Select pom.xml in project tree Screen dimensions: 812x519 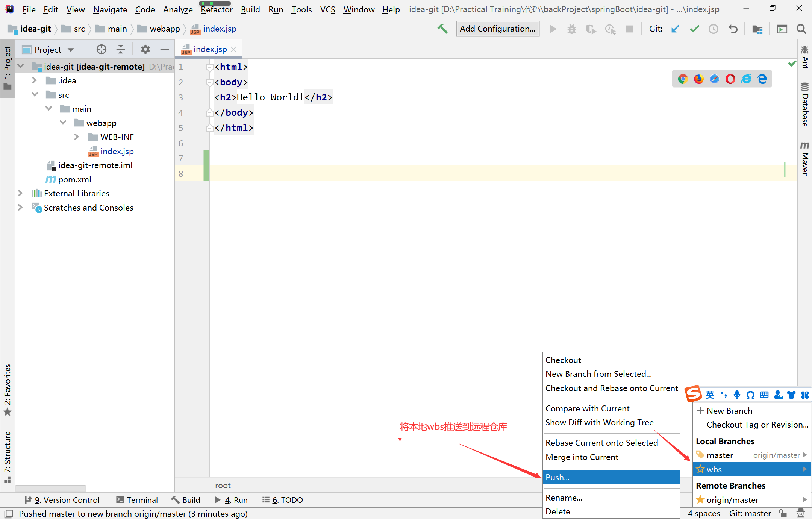pyautogui.click(x=68, y=179)
